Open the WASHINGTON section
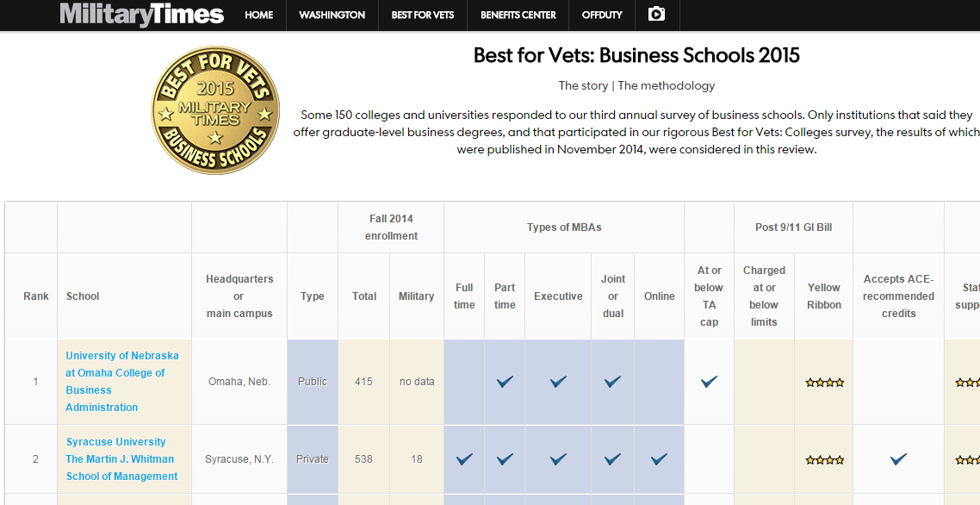The image size is (980, 505). [332, 15]
